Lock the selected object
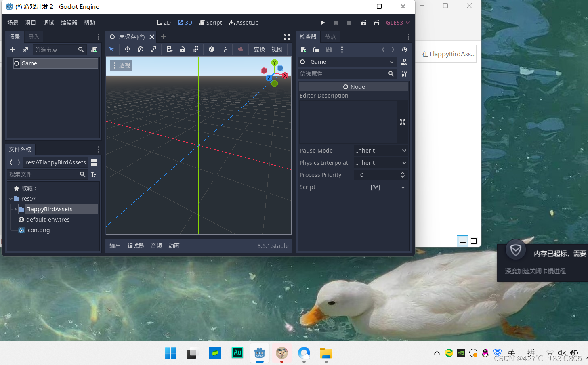This screenshot has height=365, width=588. (183, 49)
